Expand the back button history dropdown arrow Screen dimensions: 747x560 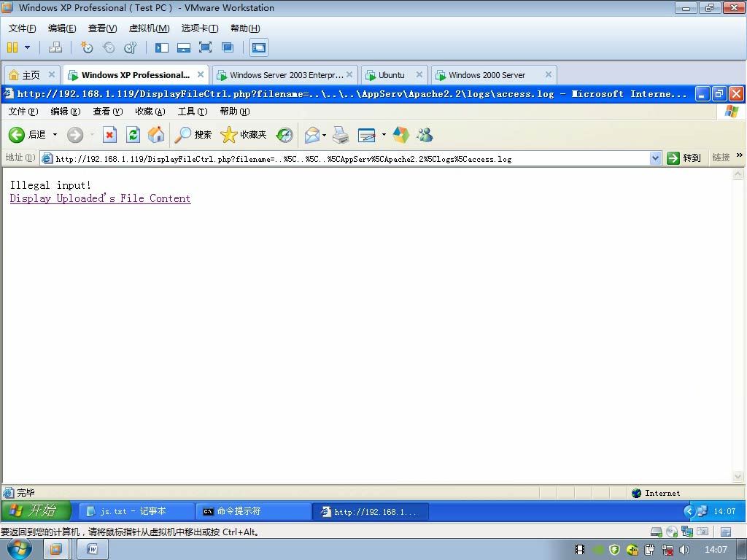click(55, 135)
